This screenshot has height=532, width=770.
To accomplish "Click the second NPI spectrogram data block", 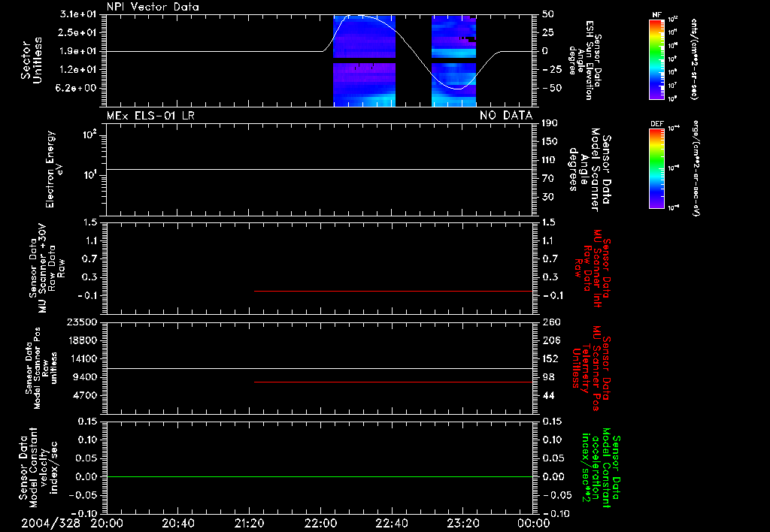I will click(453, 60).
